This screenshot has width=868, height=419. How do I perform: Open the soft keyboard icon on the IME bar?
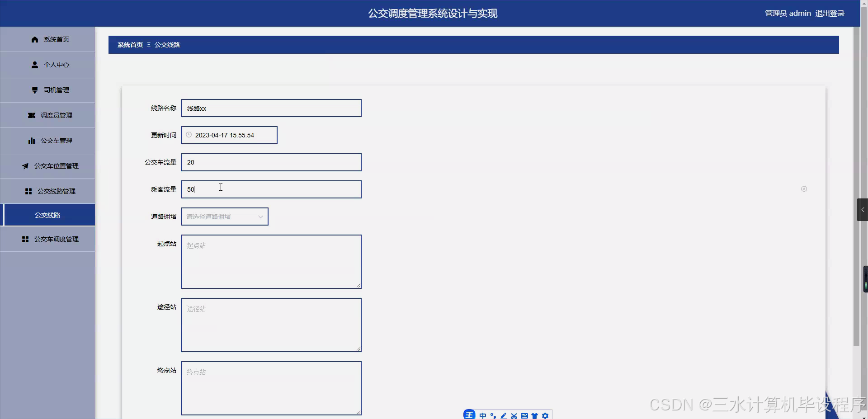[524, 416]
